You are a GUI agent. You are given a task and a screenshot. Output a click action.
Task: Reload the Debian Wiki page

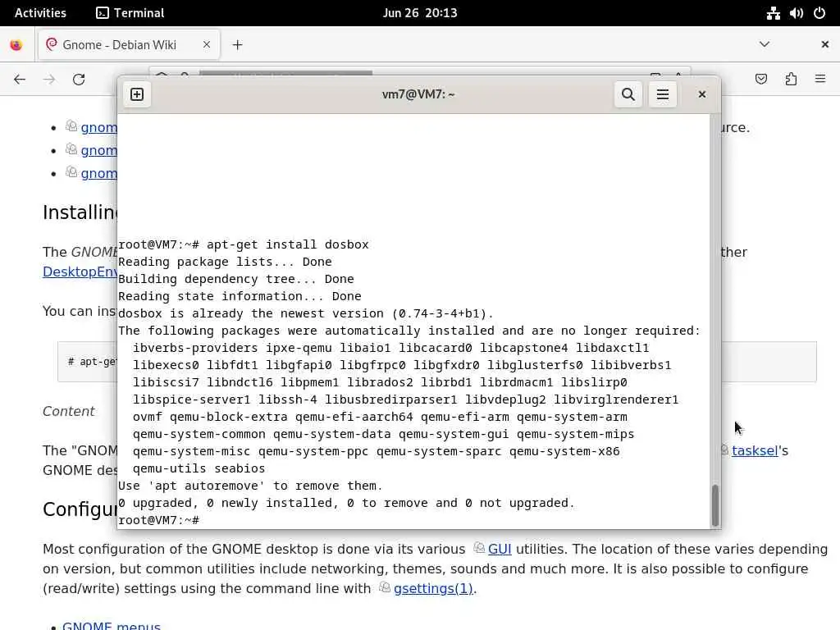point(79,80)
